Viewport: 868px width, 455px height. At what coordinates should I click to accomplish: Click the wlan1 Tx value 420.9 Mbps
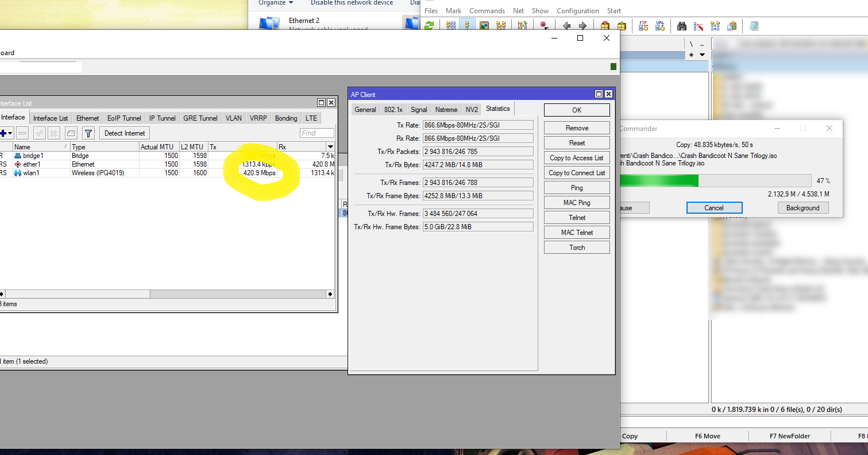[260, 173]
